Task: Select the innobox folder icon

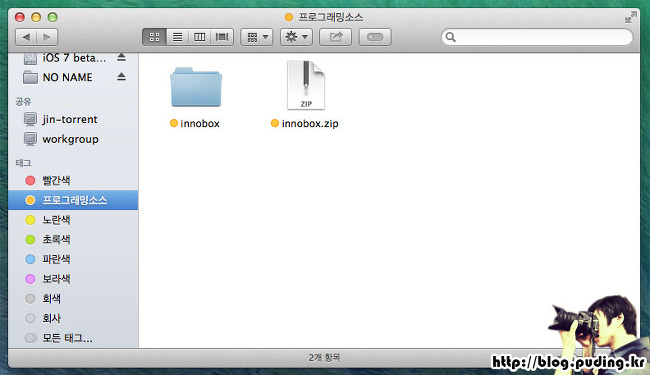Action: 196,87
